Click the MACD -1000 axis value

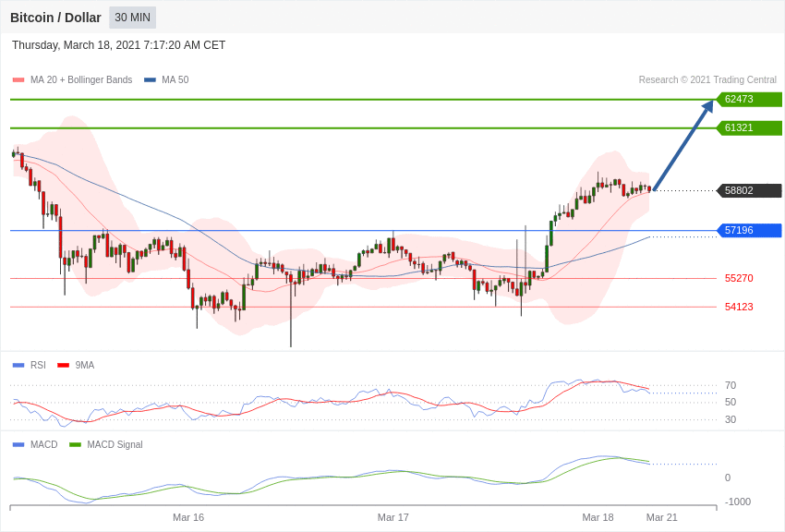pos(738,502)
